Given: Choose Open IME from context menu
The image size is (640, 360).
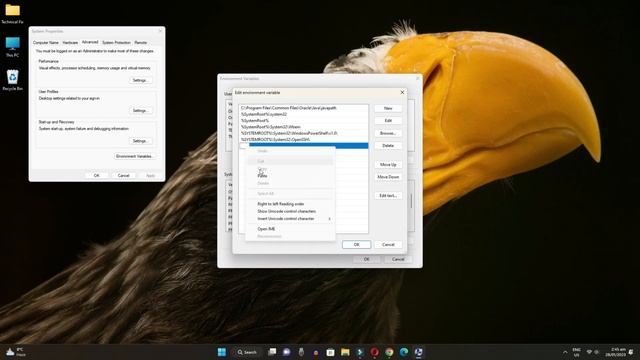Looking at the screenshot, I should (x=290, y=229).
